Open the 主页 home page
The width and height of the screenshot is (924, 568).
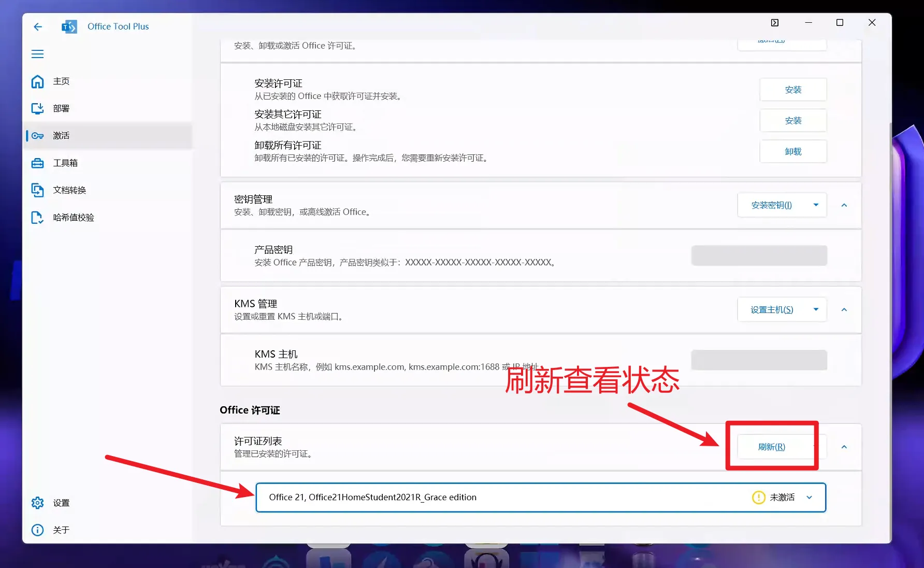coord(107,81)
